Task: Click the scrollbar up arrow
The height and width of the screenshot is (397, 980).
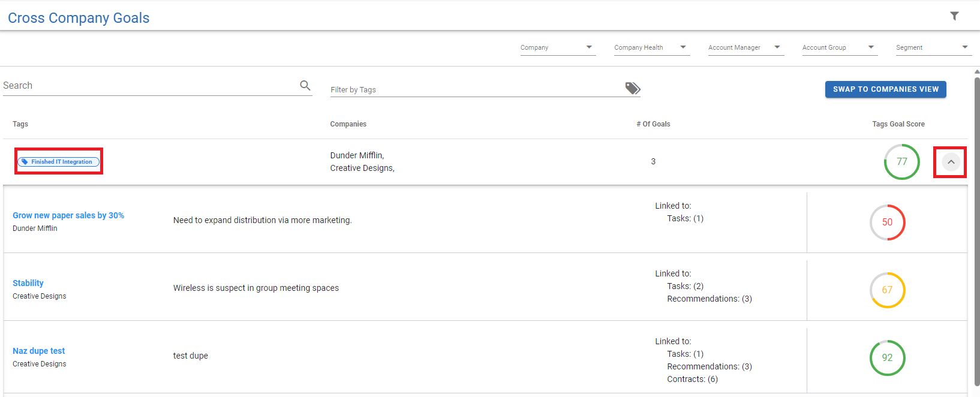Action: coord(976,71)
